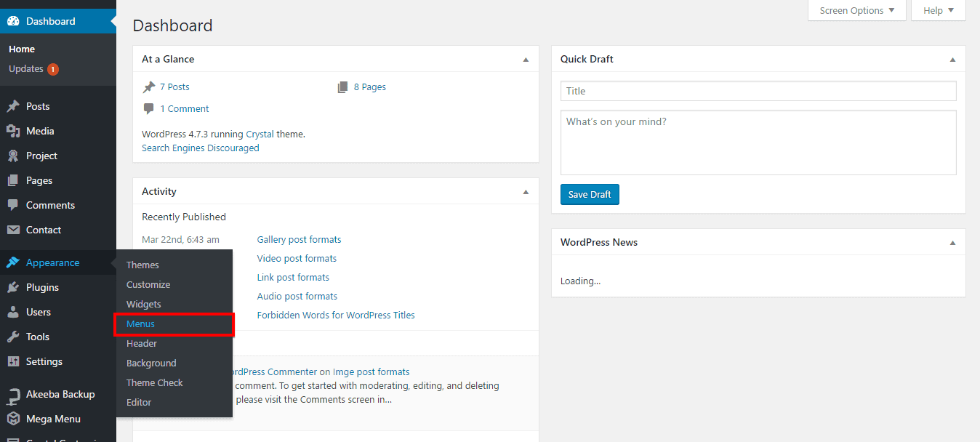The image size is (980, 442).
Task: Choose Widgets in the Appearance submenu
Action: 144,304
